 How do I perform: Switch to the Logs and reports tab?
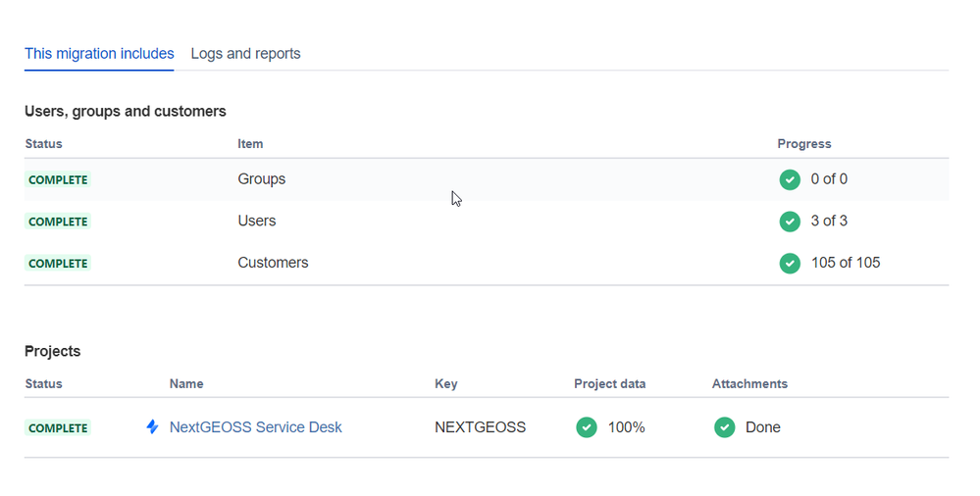pyautogui.click(x=245, y=54)
